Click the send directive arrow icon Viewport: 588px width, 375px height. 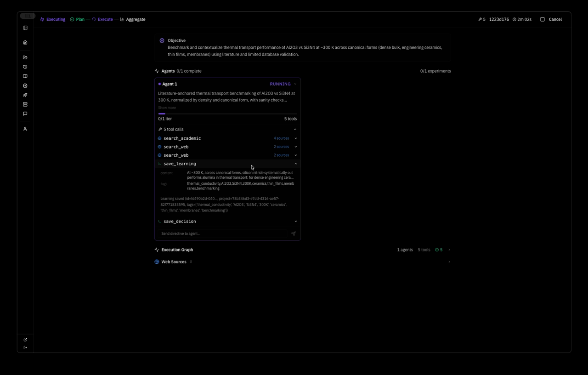[x=293, y=233]
